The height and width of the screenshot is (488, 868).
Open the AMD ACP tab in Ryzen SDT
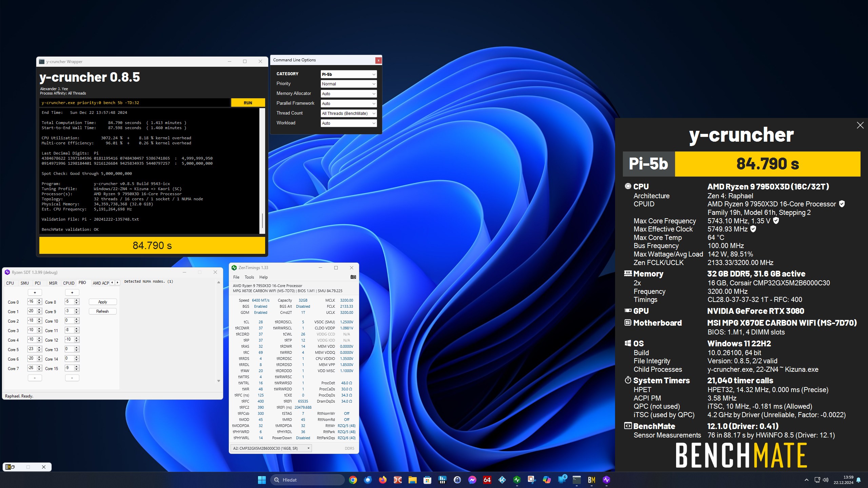101,283
